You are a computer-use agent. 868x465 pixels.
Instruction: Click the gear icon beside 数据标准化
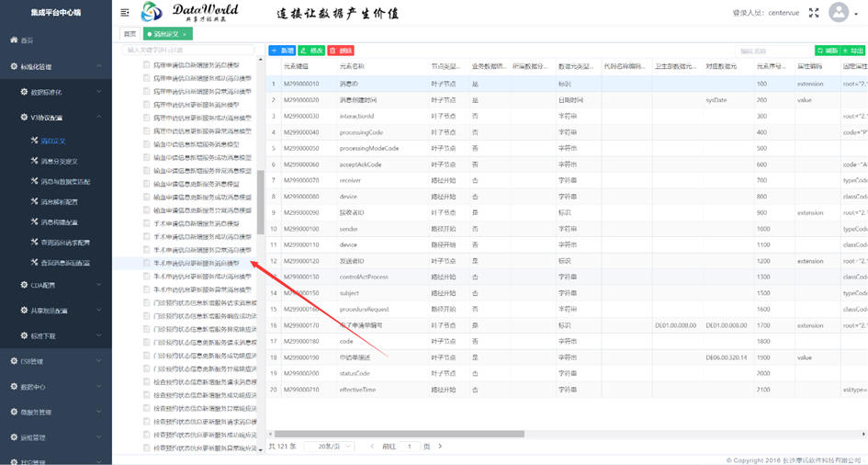24,92
